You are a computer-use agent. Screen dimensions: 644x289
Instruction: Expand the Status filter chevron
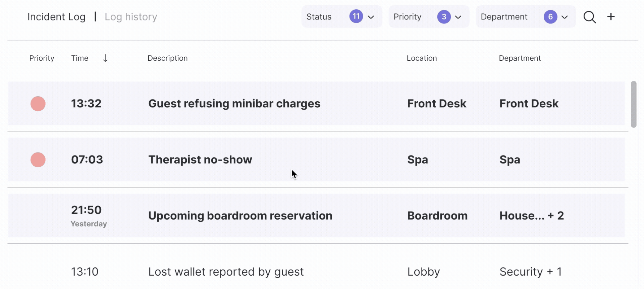tap(371, 17)
